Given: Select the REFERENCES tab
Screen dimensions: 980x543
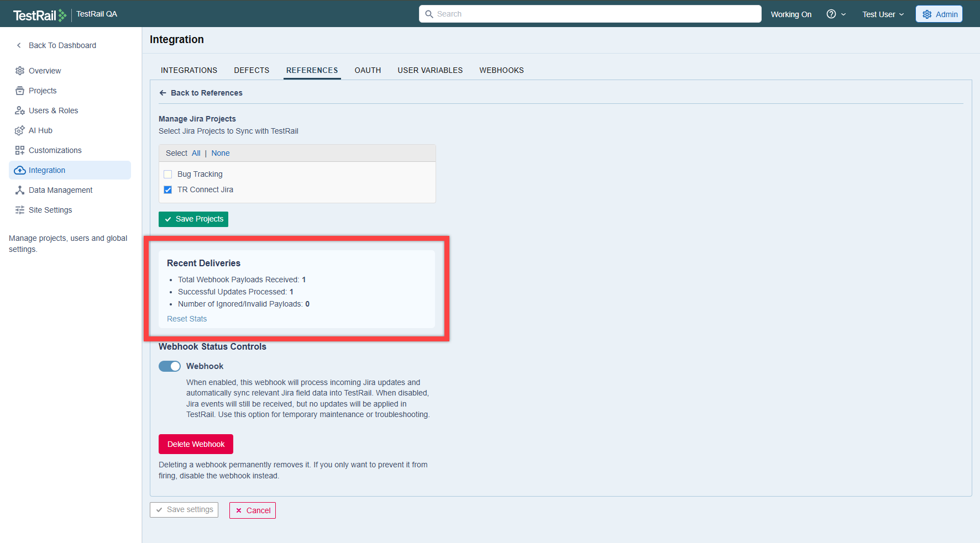Looking at the screenshot, I should [x=312, y=70].
